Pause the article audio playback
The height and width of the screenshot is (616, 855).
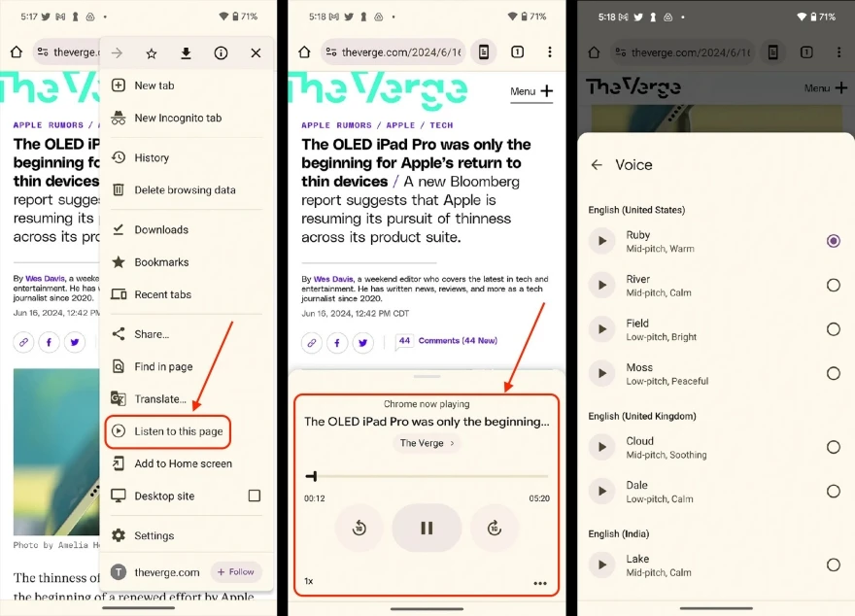coord(427,529)
